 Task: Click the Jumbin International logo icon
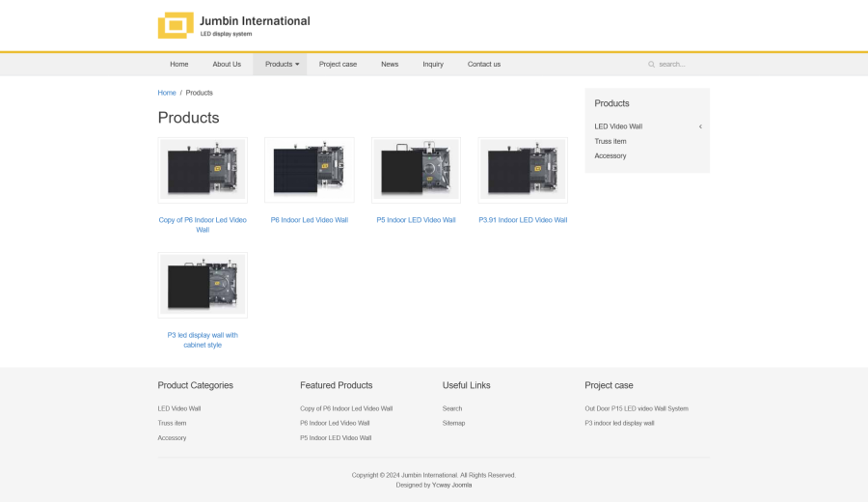[176, 25]
